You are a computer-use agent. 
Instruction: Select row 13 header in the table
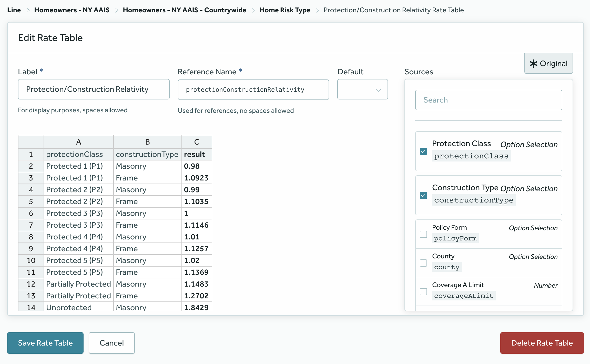31,296
